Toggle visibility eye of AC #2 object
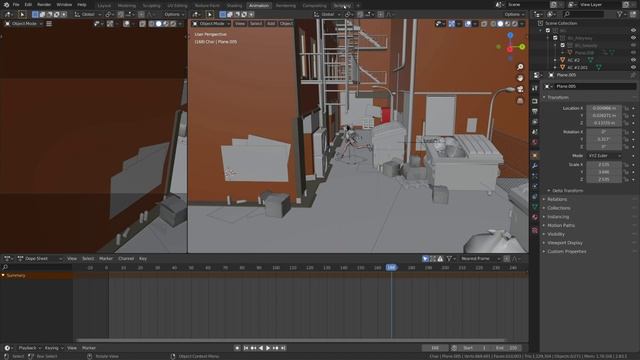 (x=633, y=60)
